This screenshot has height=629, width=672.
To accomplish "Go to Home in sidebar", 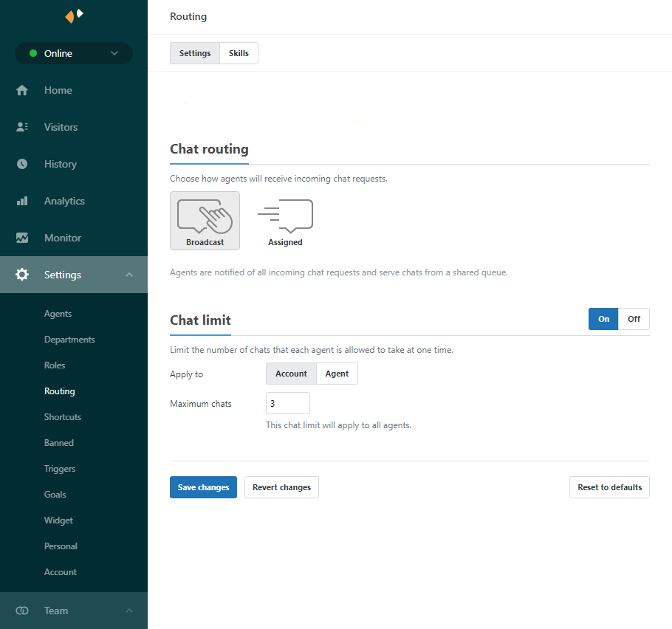I will 74,90.
